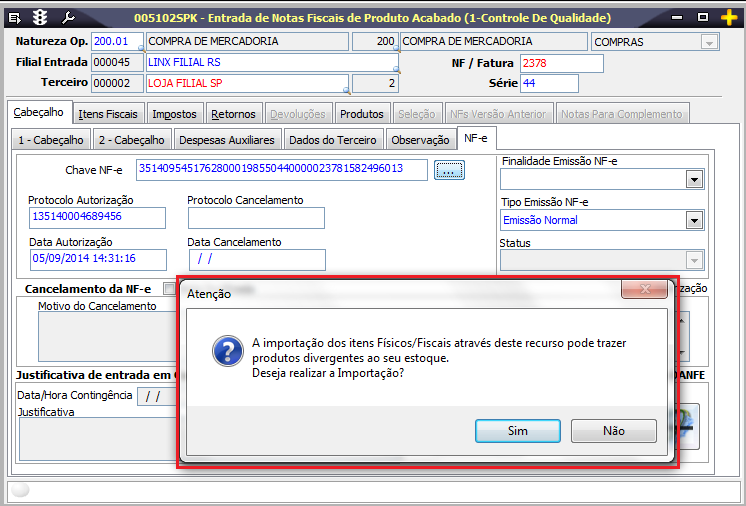Viewport: 746px width, 506px height.
Task: Open the Retornos tab
Action: (x=233, y=114)
